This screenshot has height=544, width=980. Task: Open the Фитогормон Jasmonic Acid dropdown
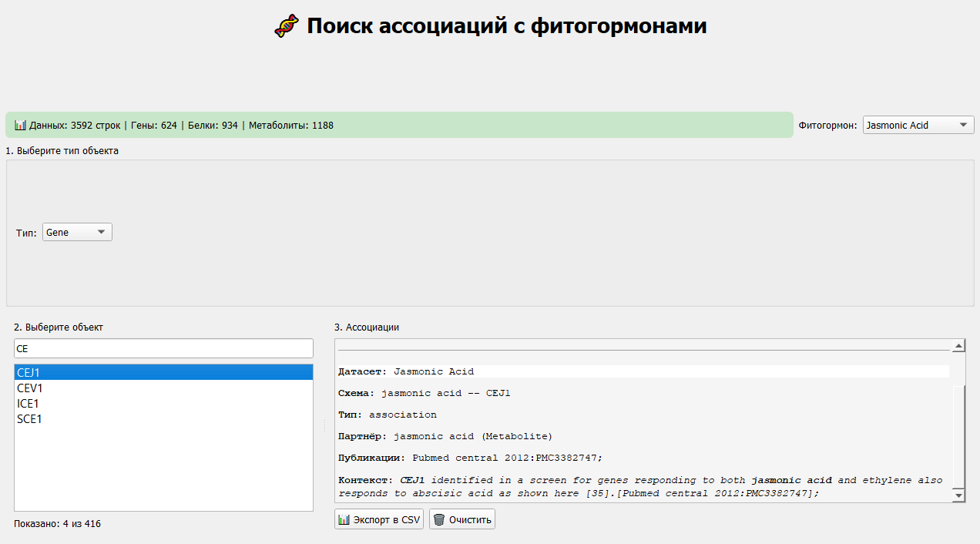[918, 125]
